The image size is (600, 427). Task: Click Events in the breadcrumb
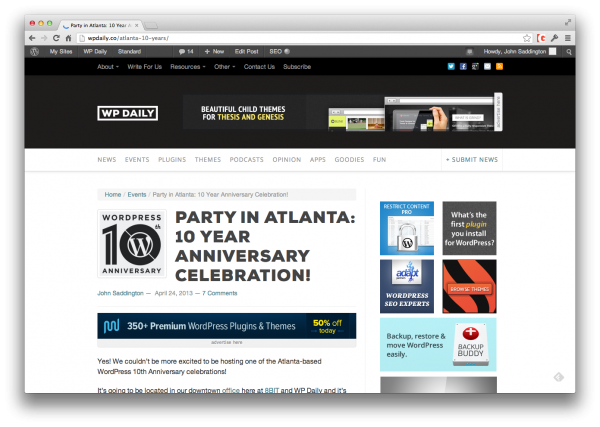pyautogui.click(x=137, y=194)
